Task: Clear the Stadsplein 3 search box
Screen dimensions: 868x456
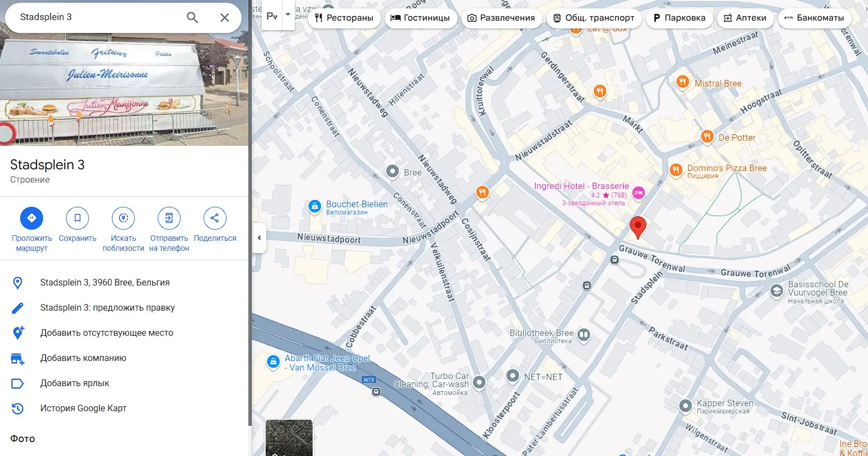Action: 224,17
